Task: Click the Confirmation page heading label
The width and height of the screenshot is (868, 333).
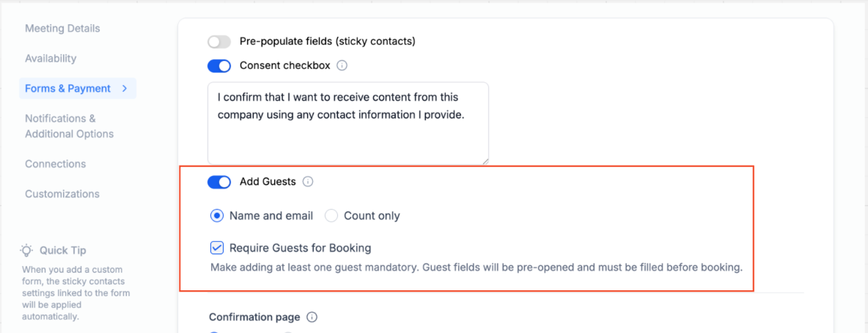Action: pos(254,317)
